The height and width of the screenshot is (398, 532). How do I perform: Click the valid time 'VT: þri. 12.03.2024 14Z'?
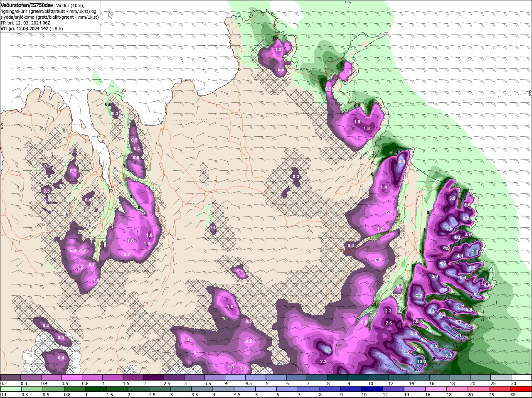25,29
